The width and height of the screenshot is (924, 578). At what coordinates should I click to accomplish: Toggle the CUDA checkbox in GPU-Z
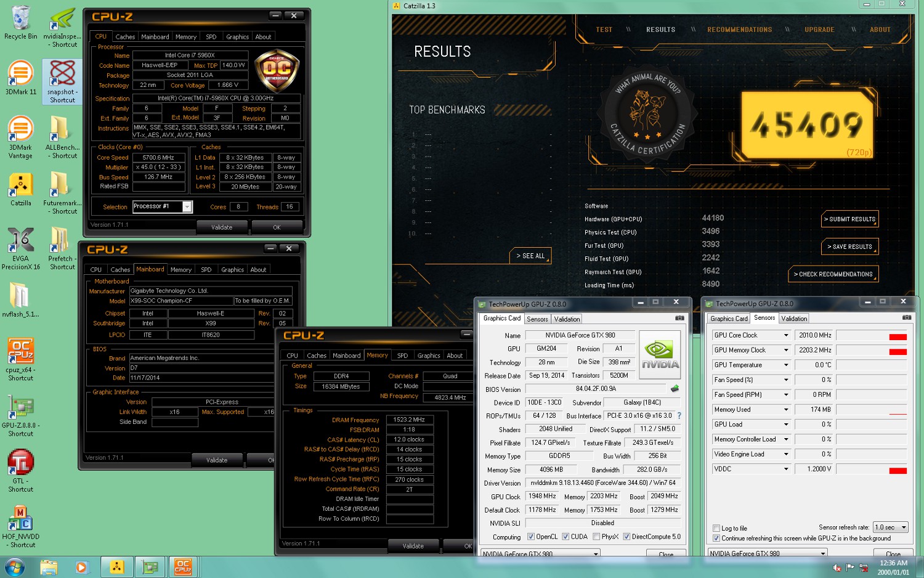click(x=565, y=537)
